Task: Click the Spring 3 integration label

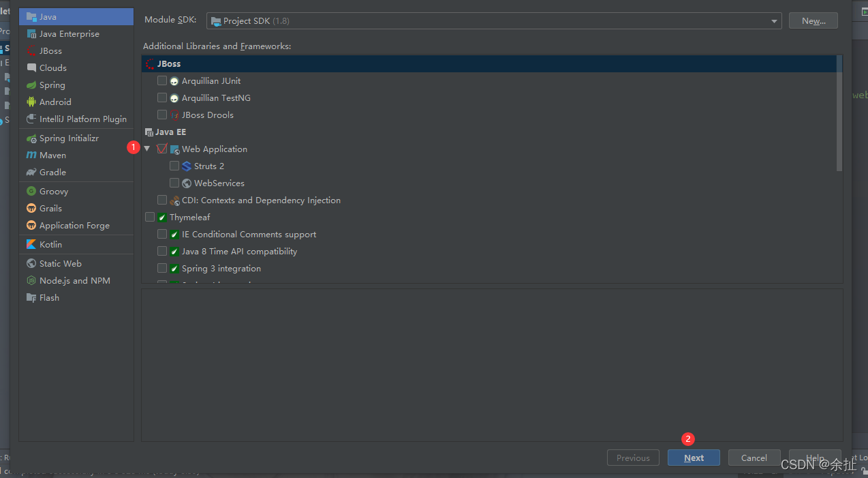Action: 221,268
